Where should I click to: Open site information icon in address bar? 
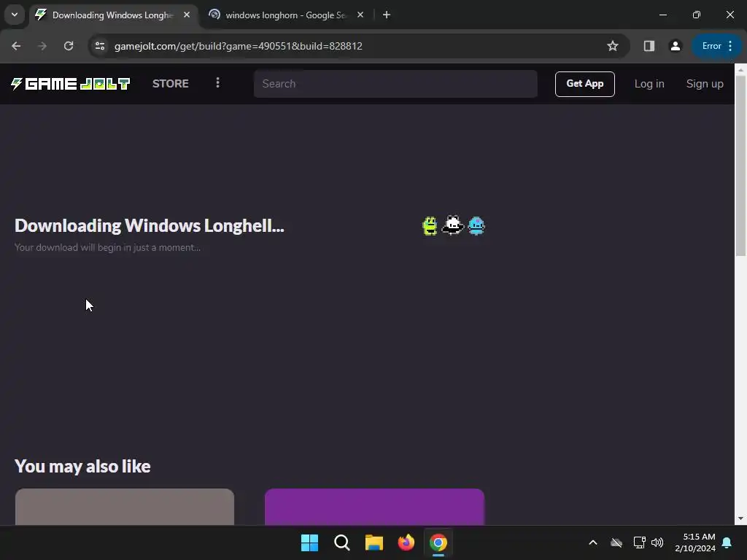coord(100,46)
